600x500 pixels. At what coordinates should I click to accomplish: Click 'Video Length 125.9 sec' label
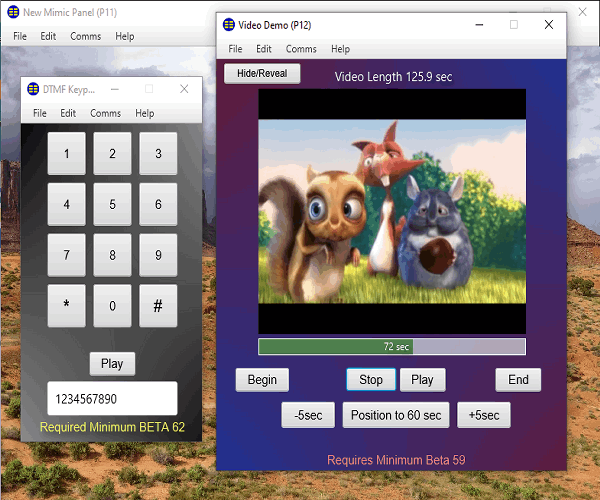393,77
